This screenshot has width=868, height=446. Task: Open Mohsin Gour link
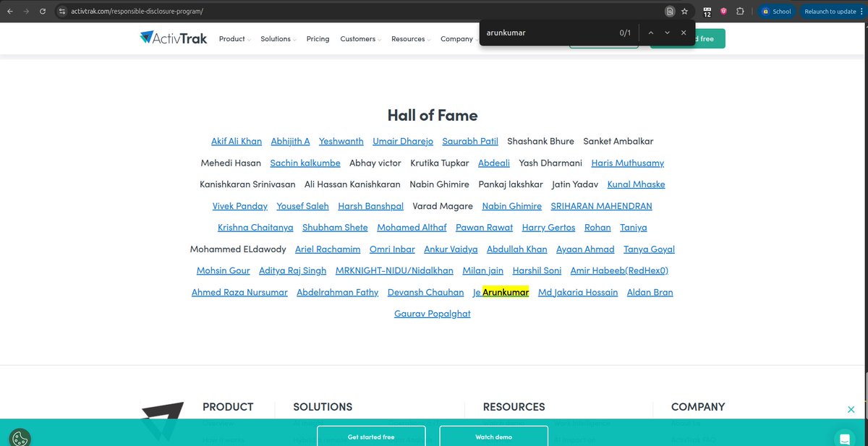click(224, 271)
